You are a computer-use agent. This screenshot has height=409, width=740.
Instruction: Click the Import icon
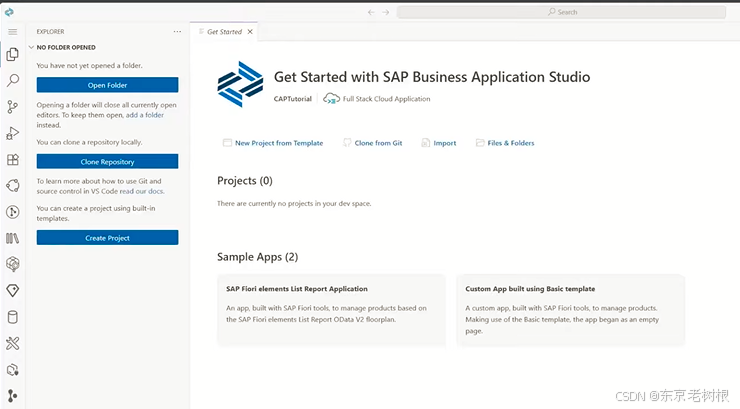(426, 142)
